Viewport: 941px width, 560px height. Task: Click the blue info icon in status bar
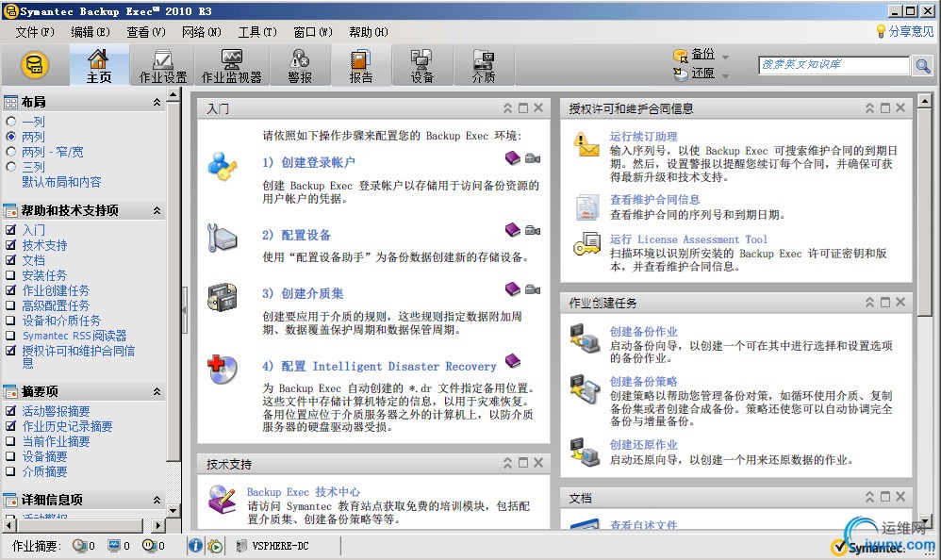tap(195, 546)
